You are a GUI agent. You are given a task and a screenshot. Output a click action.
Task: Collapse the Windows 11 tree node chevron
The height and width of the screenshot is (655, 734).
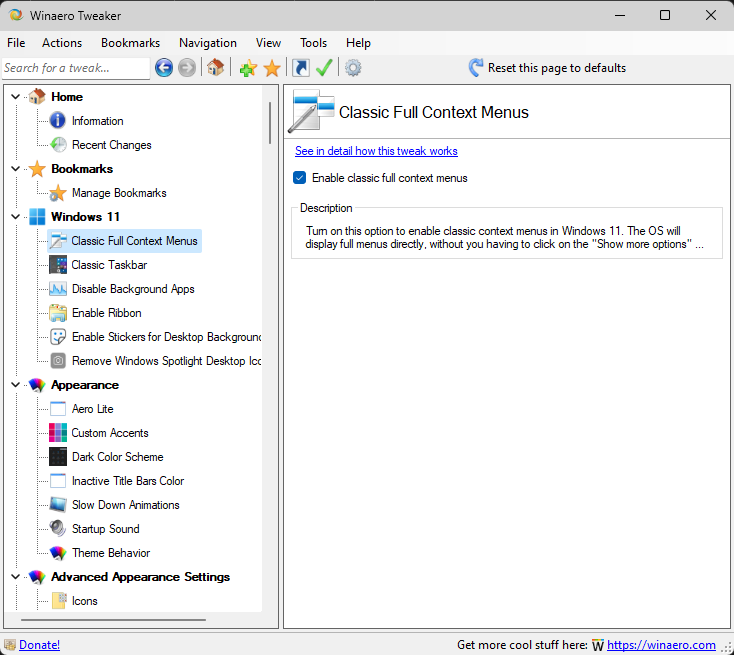pyautogui.click(x=15, y=217)
